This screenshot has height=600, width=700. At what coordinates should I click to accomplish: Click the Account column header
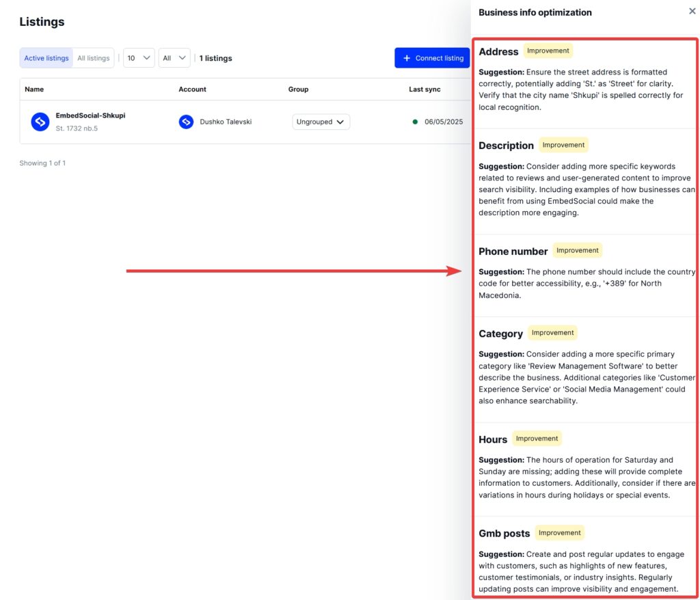(192, 90)
